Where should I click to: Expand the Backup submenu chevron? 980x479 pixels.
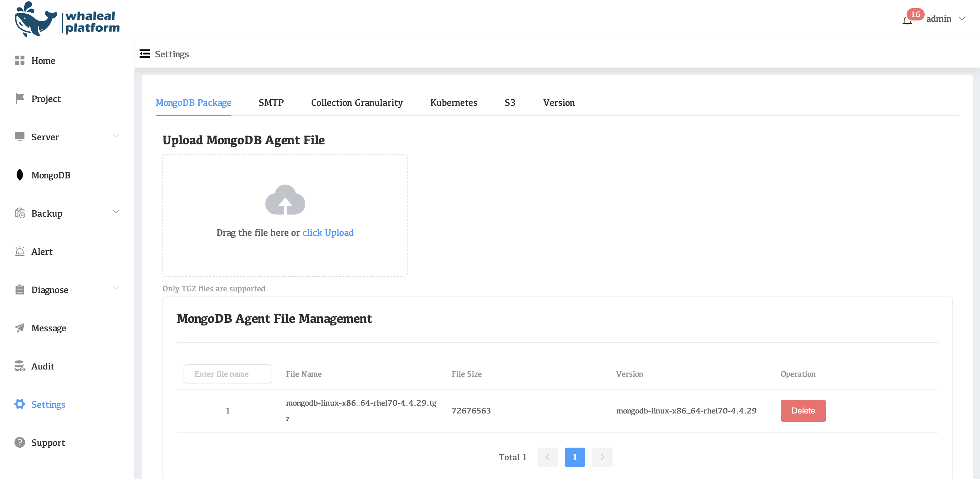[x=116, y=212]
